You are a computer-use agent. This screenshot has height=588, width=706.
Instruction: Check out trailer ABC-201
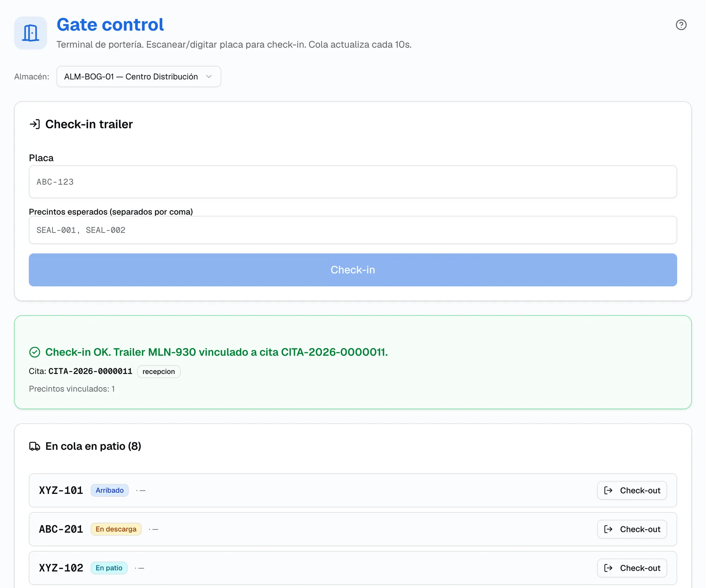click(x=632, y=529)
